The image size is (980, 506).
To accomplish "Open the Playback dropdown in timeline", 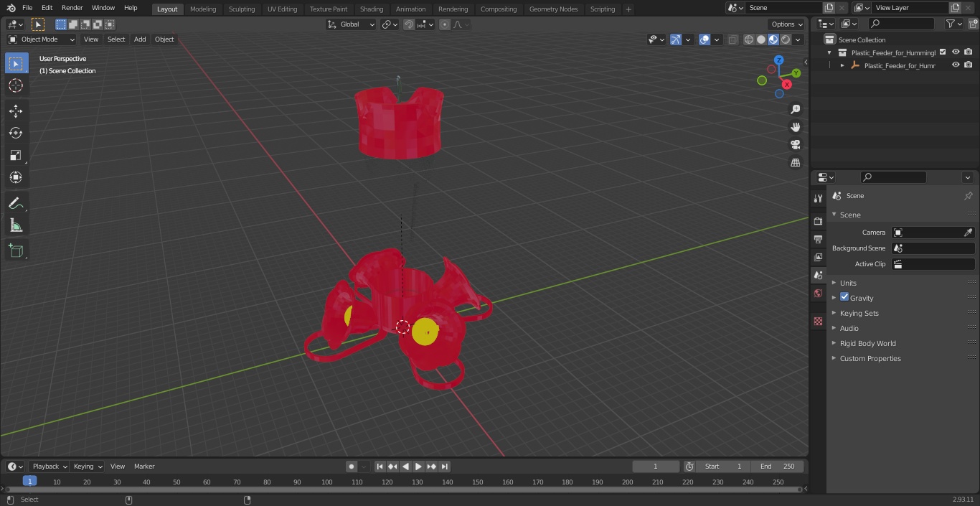I will [49, 467].
